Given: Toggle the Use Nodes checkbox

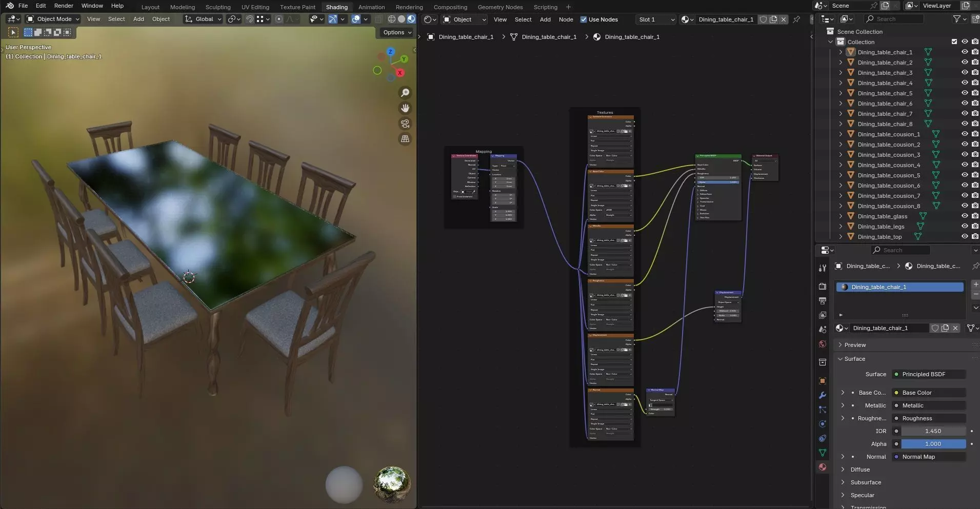Looking at the screenshot, I should (583, 19).
